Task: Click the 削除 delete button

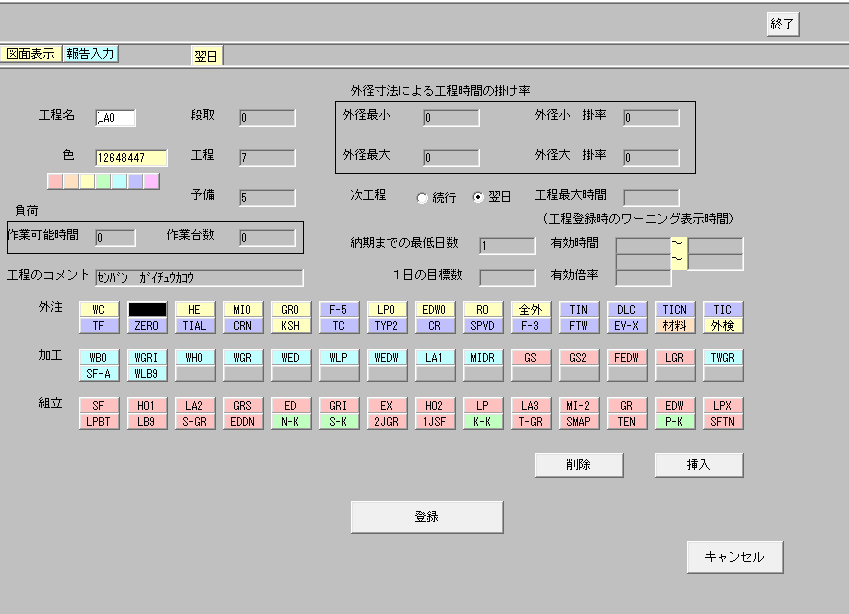Action: point(578,465)
